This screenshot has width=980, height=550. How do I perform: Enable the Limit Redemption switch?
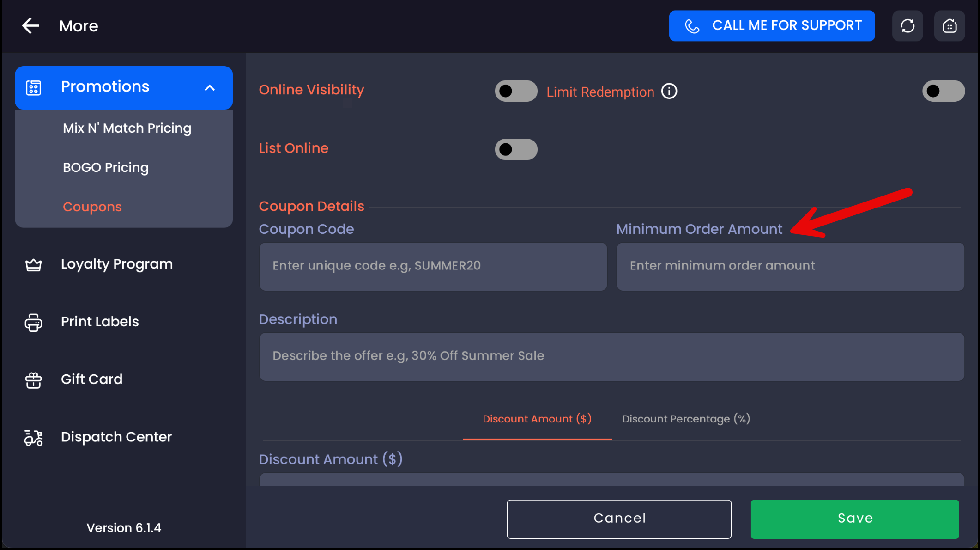[x=943, y=91]
